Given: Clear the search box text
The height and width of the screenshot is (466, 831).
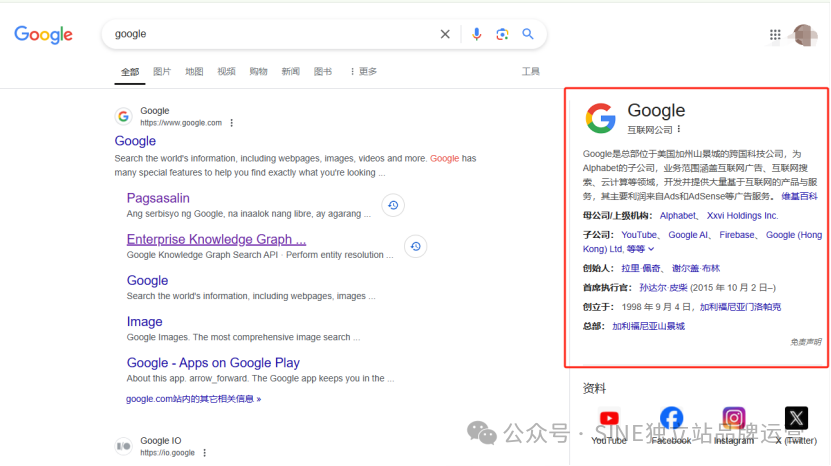Looking at the screenshot, I should coord(445,34).
